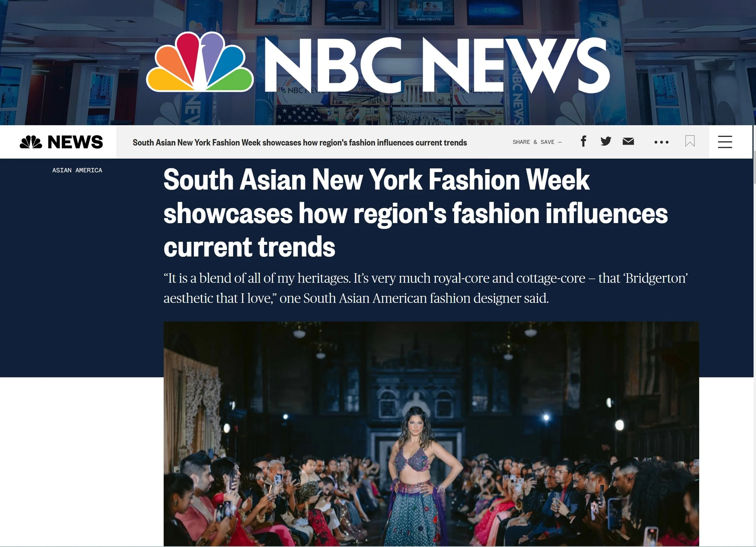The width and height of the screenshot is (756, 547).
Task: Email the article using envelope icon
Action: (x=628, y=141)
